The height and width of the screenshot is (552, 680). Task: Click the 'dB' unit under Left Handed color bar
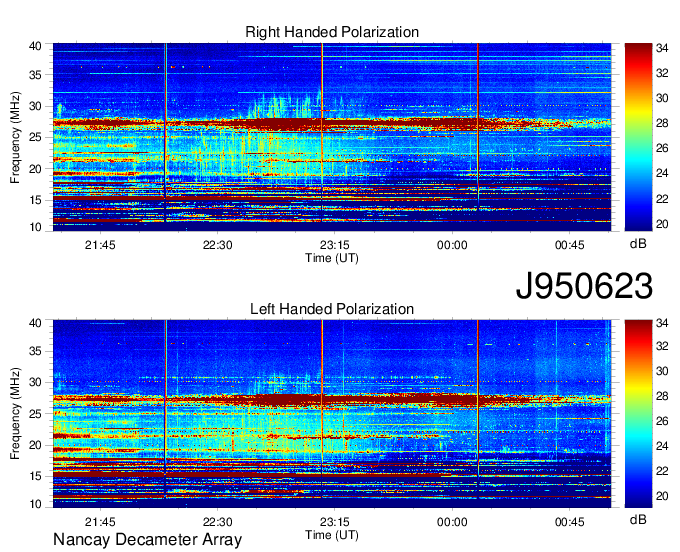click(638, 520)
